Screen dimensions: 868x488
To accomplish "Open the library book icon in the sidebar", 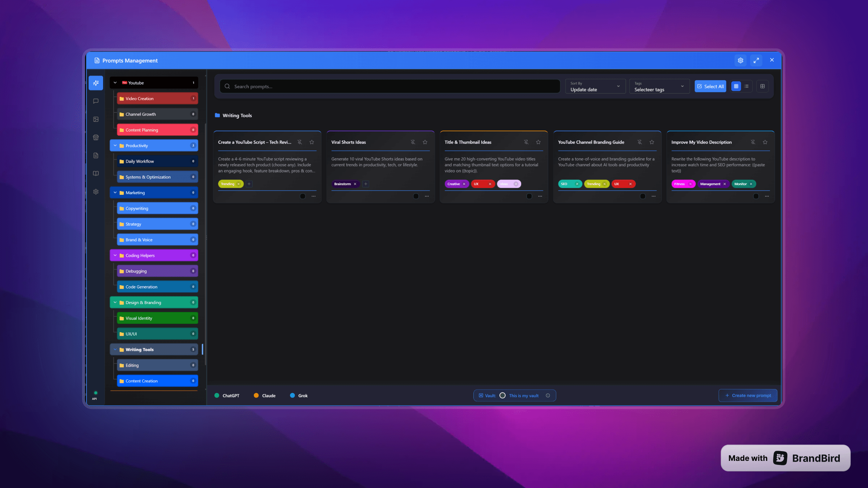I will click(96, 174).
